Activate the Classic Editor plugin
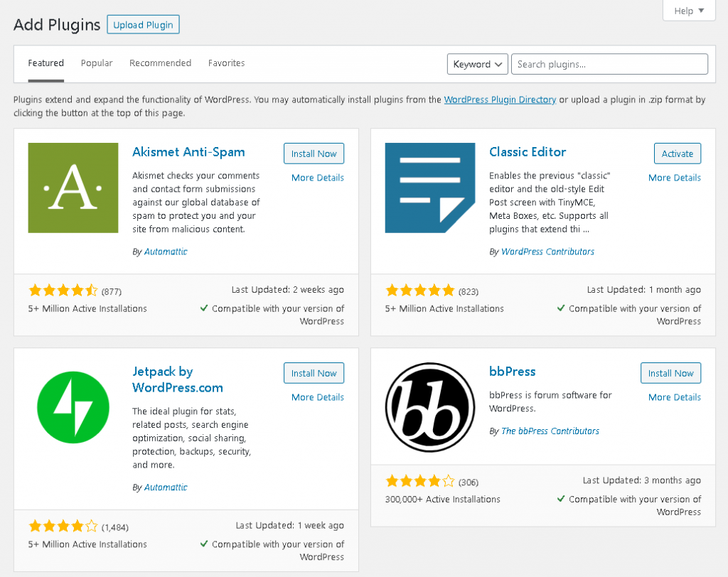The image size is (728, 577). point(678,153)
